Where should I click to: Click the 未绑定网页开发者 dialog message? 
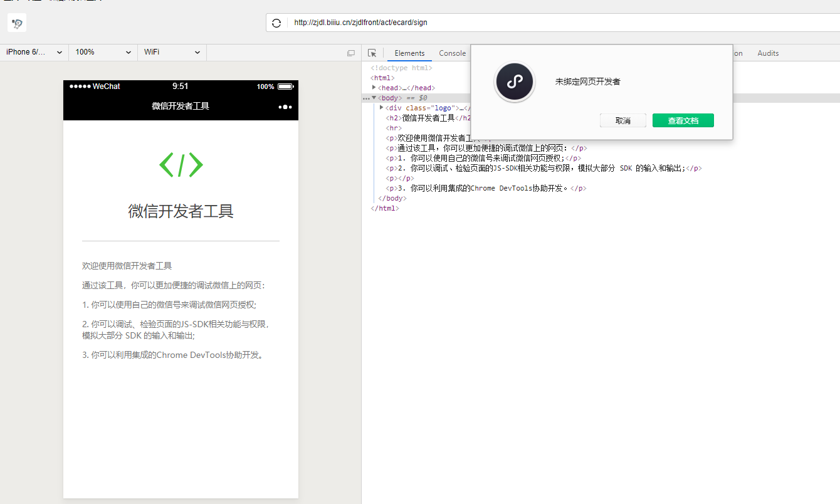pyautogui.click(x=588, y=82)
